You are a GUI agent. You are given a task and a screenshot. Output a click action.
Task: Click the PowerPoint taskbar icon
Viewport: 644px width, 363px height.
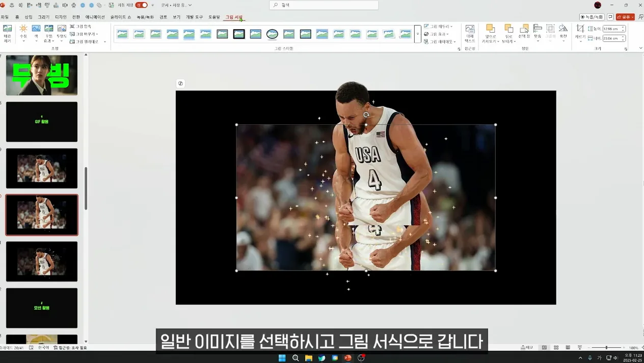(x=348, y=358)
